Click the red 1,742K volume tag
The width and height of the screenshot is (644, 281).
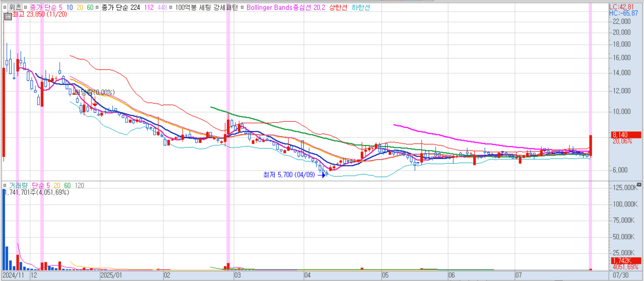[626, 261]
